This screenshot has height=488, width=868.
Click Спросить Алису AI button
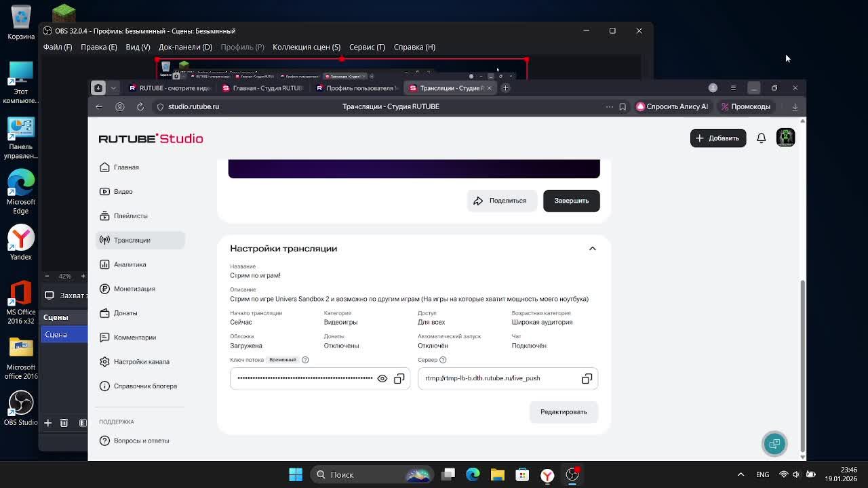[x=672, y=106]
